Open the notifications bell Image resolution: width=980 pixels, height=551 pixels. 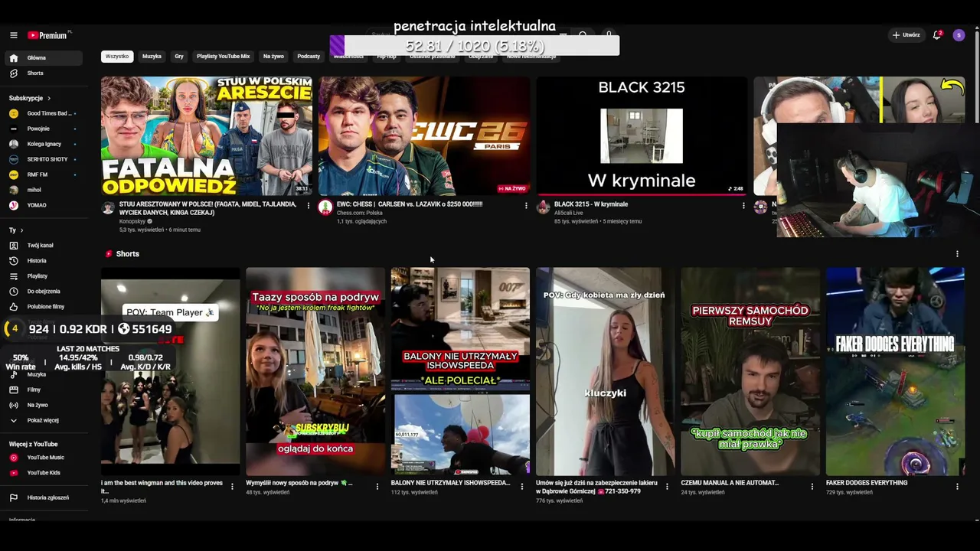936,35
